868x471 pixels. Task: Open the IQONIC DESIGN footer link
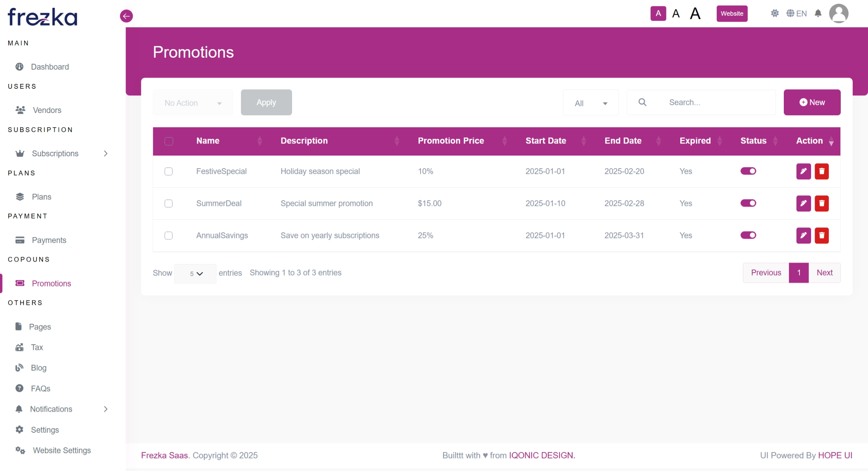542,455
